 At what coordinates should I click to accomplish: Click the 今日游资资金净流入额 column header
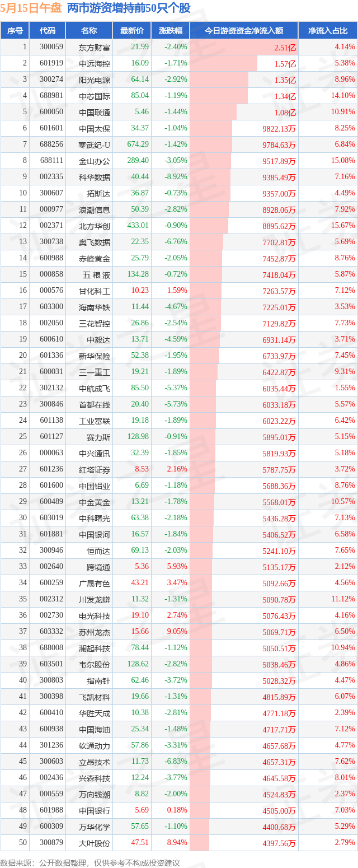[243, 31]
